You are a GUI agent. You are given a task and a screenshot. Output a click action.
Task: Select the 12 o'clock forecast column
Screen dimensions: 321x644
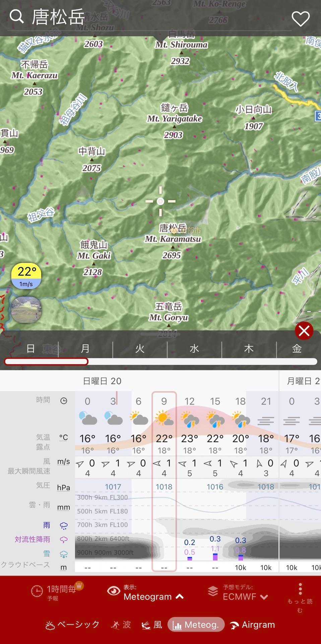(x=189, y=401)
